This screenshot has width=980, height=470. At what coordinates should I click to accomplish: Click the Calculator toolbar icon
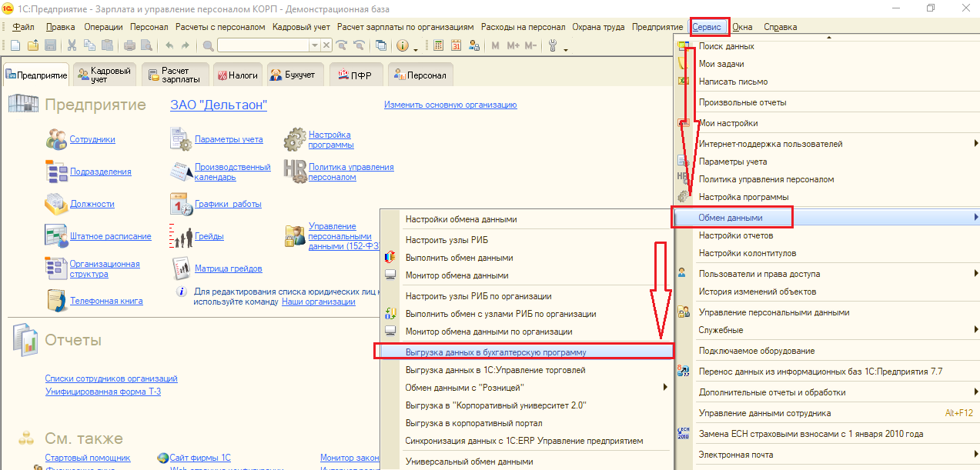[438, 45]
